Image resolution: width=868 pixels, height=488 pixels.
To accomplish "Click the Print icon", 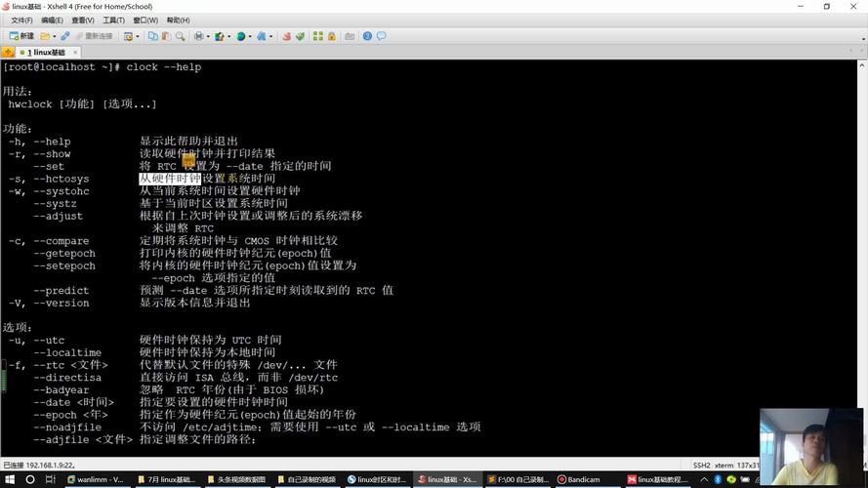I will point(199,36).
